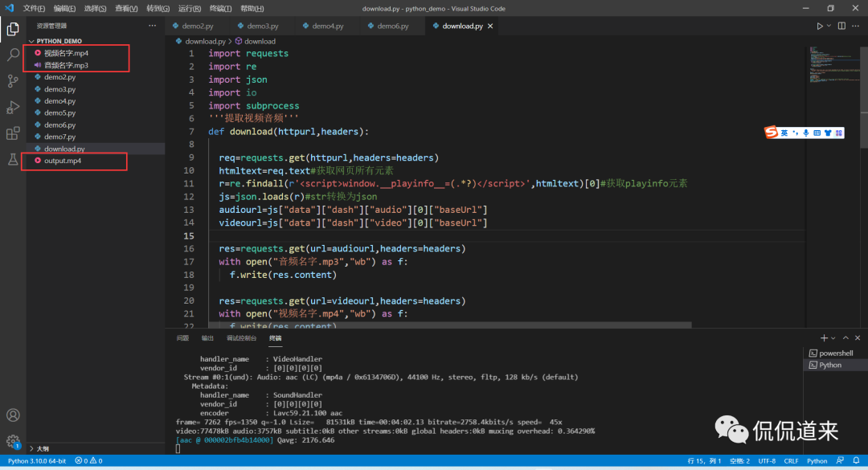Open the Accounts icon in activity bar

coord(13,415)
